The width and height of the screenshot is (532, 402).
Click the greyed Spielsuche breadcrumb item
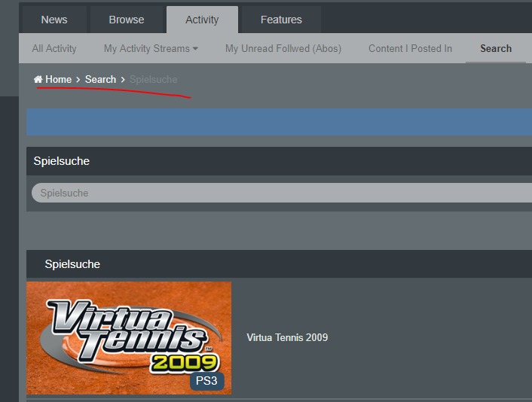[x=154, y=79]
